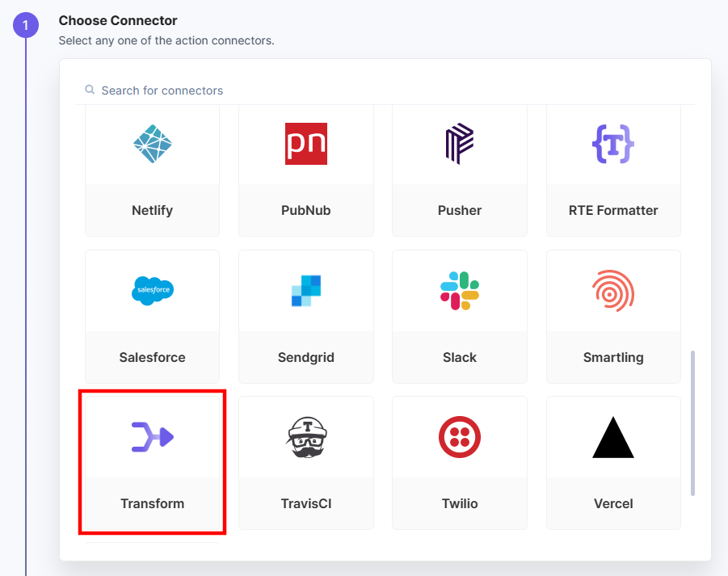The height and width of the screenshot is (576, 728).
Task: Click the step 1 circle indicator
Action: coord(25,25)
